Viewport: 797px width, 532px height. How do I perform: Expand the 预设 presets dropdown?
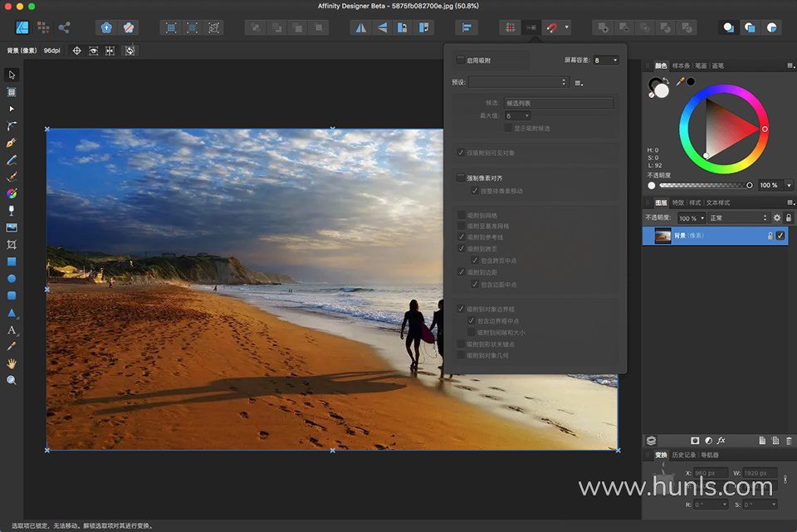[x=518, y=82]
